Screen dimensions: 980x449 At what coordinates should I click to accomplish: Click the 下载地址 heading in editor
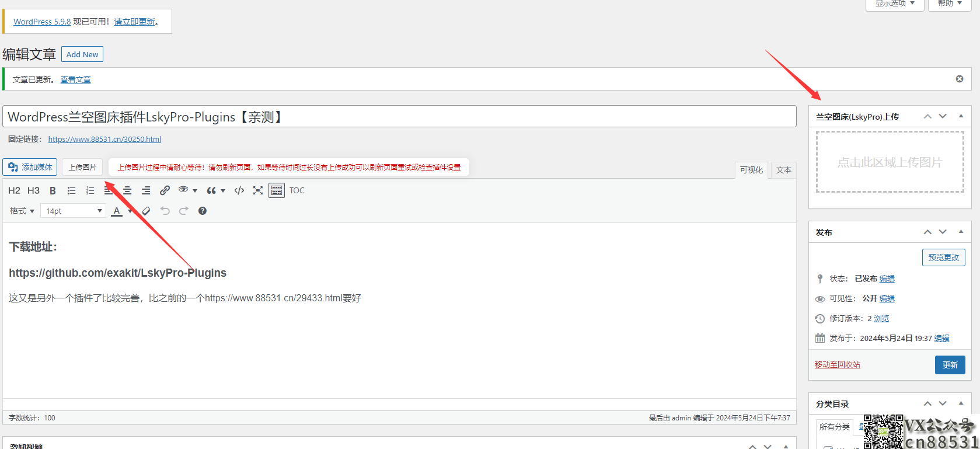(x=33, y=247)
